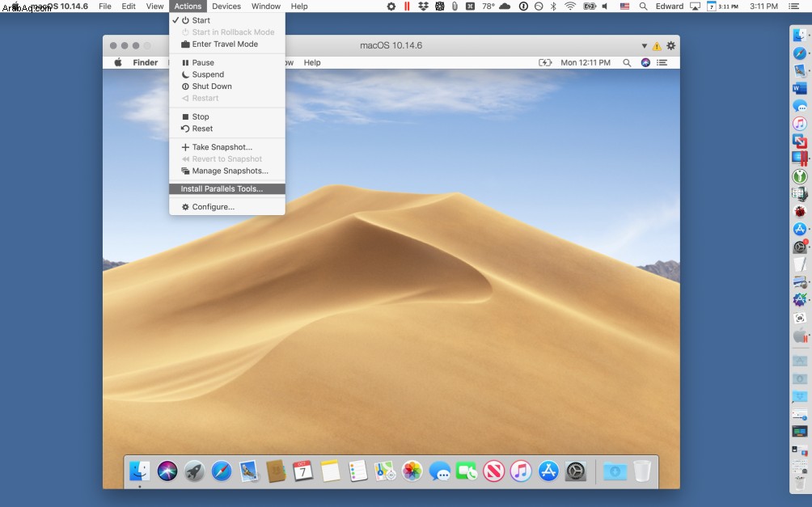812x507 pixels.
Task: Open Mail stamp icon in guest Dock
Action: (x=249, y=471)
